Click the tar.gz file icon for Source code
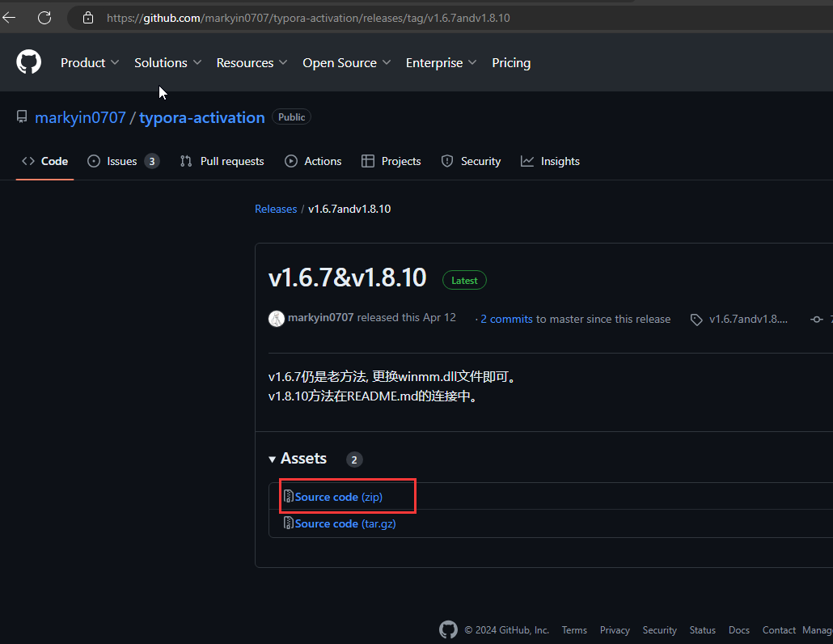Image resolution: width=833 pixels, height=644 pixels. point(289,523)
